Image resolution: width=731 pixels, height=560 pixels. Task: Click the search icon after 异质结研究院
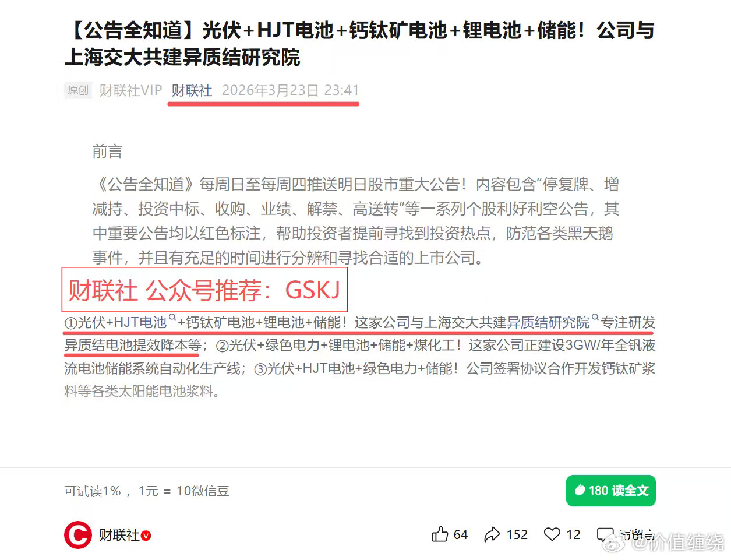[x=595, y=318]
